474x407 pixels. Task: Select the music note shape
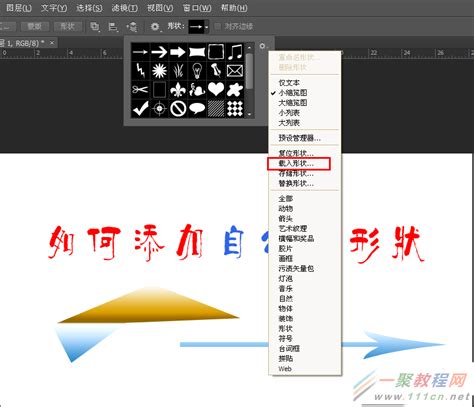click(235, 52)
